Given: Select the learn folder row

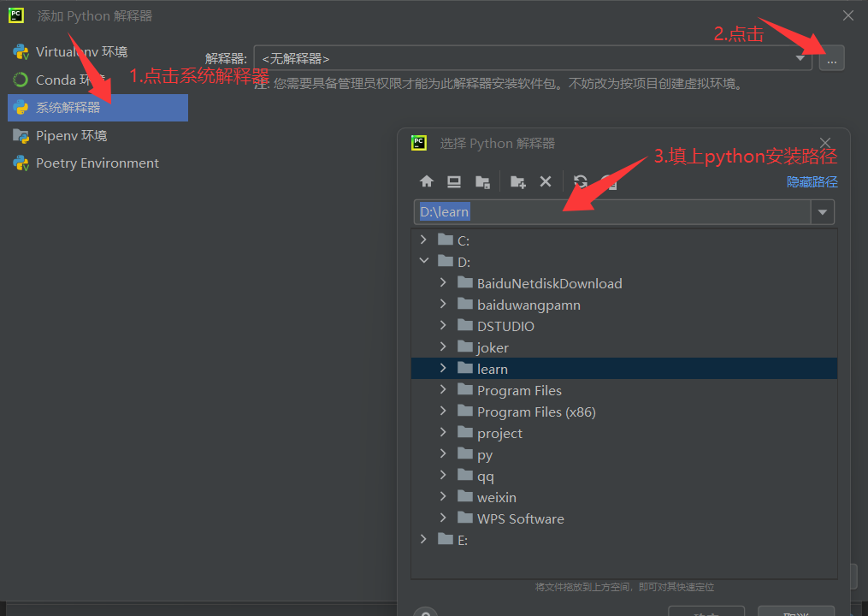Looking at the screenshot, I should pos(624,369).
